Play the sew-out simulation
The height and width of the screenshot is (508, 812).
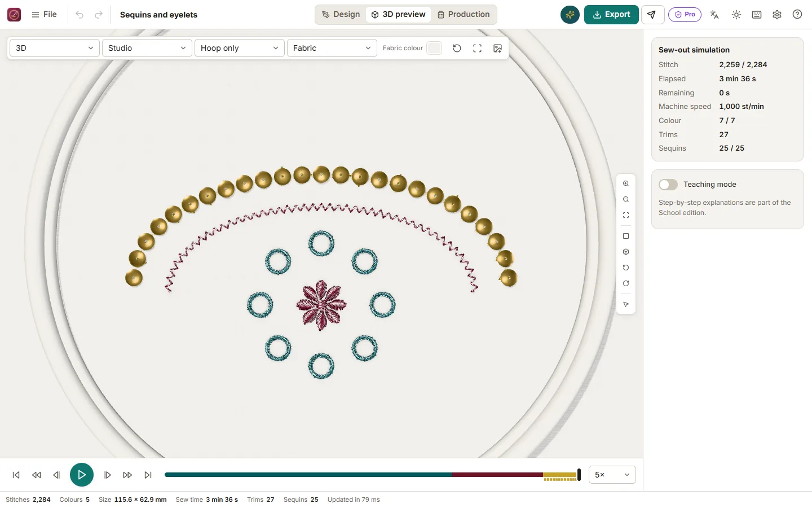tap(82, 475)
